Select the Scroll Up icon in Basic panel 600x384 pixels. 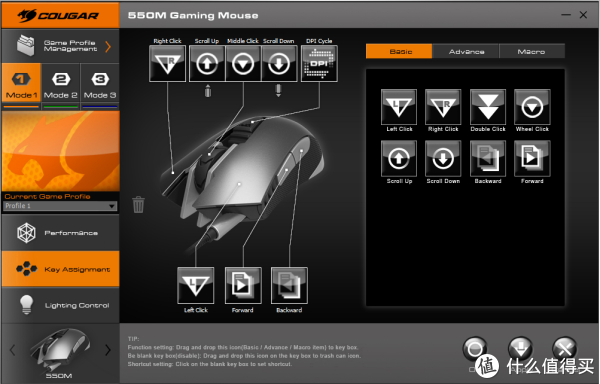tap(399, 158)
